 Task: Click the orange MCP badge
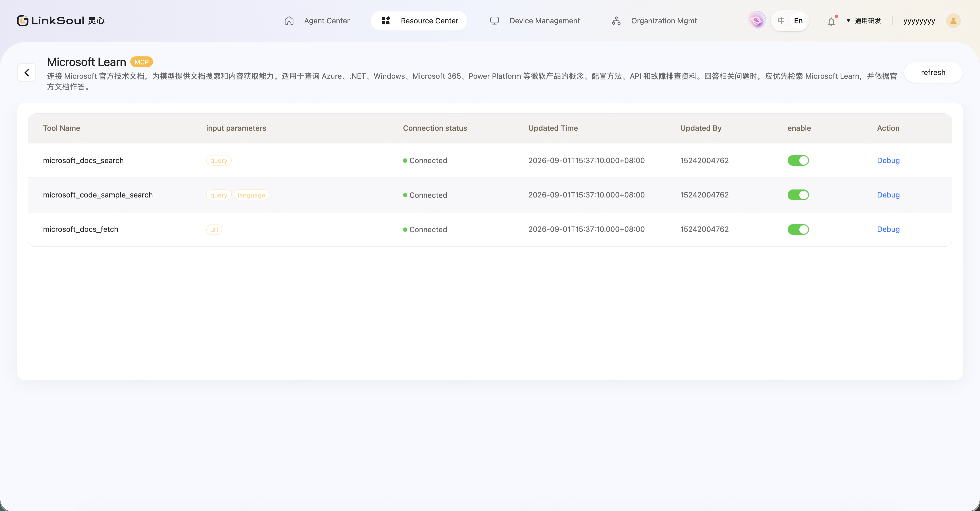tap(142, 62)
